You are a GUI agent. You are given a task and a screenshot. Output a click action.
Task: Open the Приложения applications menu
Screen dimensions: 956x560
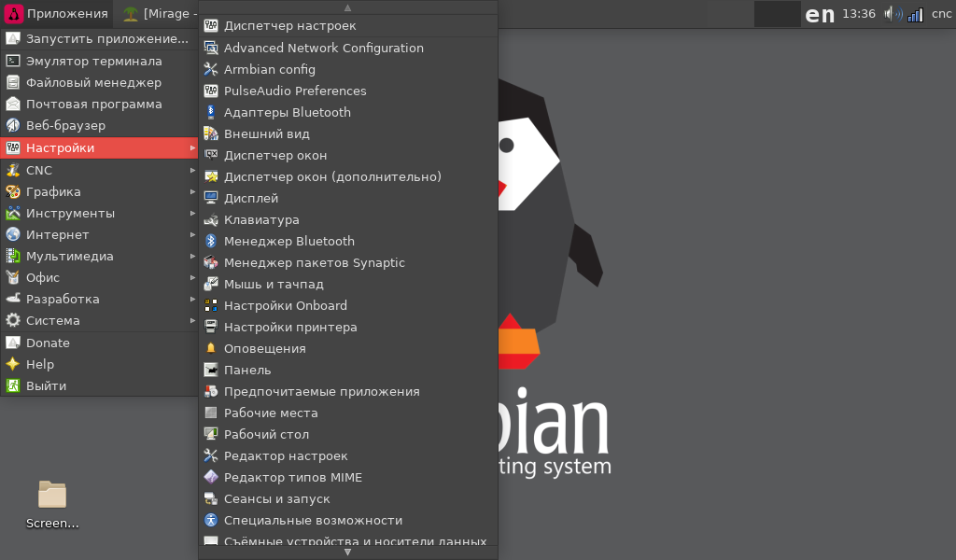click(56, 13)
